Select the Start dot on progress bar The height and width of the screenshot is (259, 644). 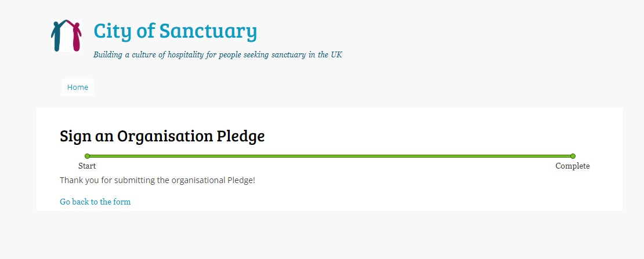point(87,156)
